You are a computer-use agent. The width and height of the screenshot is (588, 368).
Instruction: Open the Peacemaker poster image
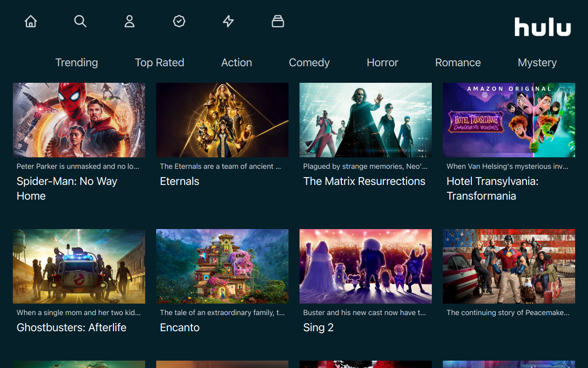[x=509, y=266]
